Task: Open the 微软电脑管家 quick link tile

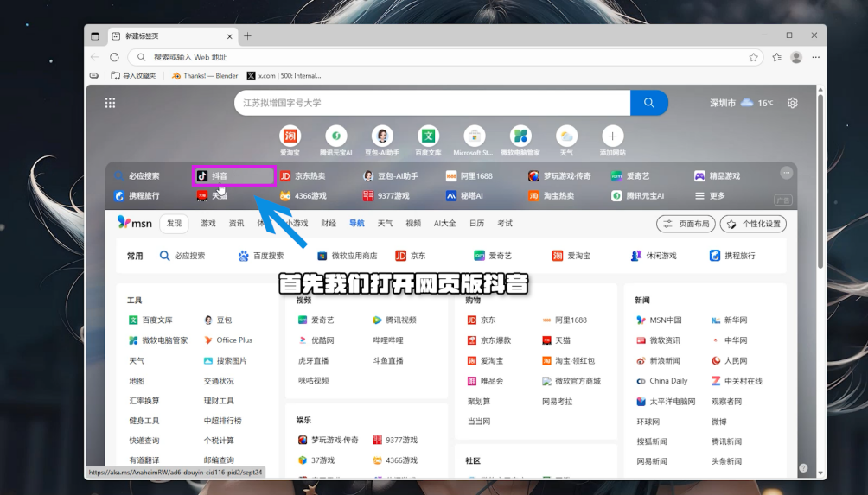Action: pos(520,141)
